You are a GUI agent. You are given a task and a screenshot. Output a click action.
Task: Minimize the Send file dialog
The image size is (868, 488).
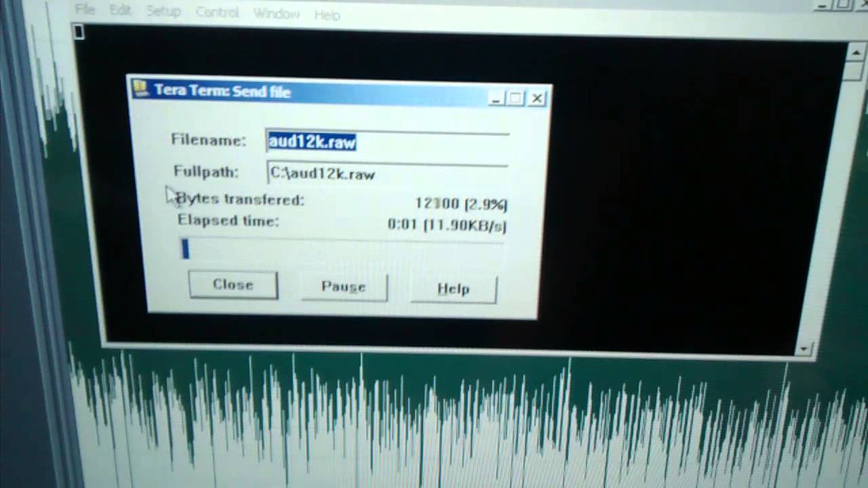[496, 98]
